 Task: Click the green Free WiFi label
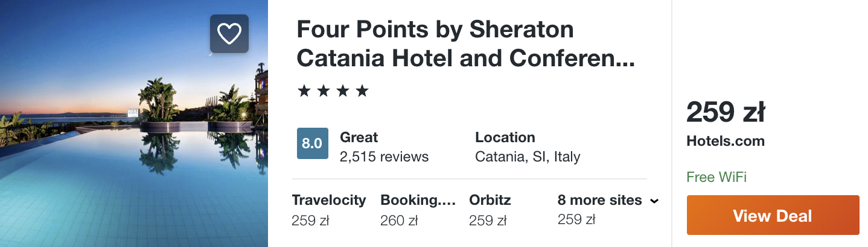pos(716,177)
